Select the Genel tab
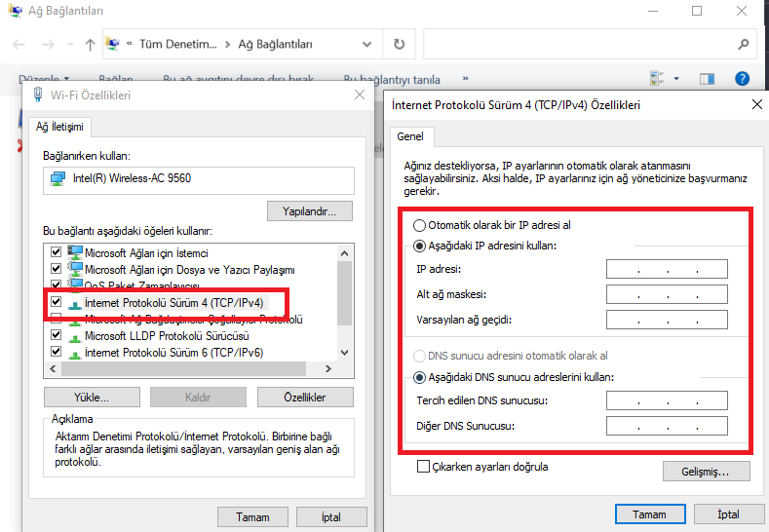 (x=410, y=136)
